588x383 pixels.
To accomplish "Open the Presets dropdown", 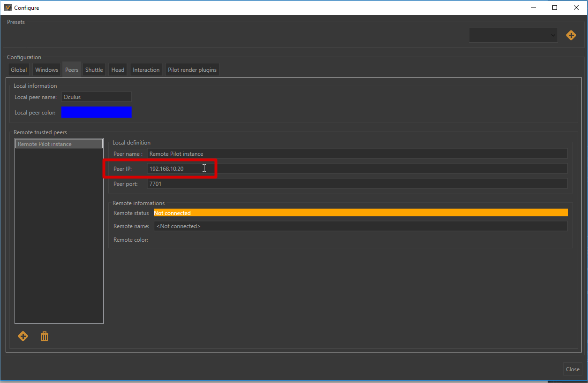I will 513,35.
